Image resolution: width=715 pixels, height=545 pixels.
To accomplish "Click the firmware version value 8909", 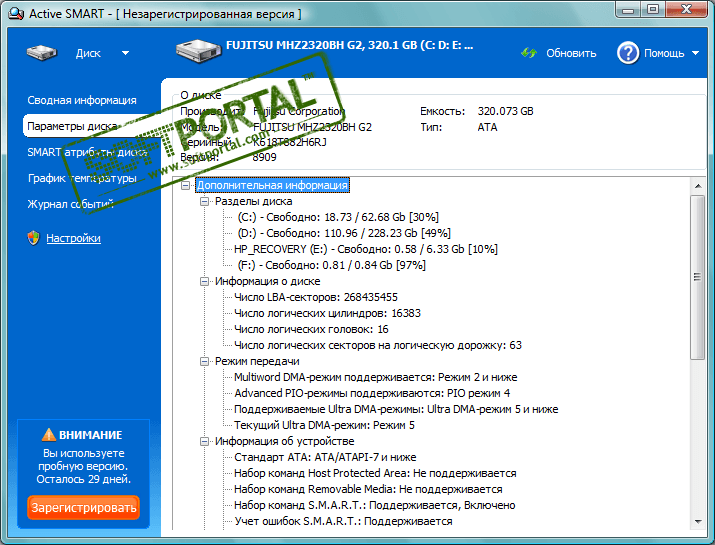I will pyautogui.click(x=264, y=157).
